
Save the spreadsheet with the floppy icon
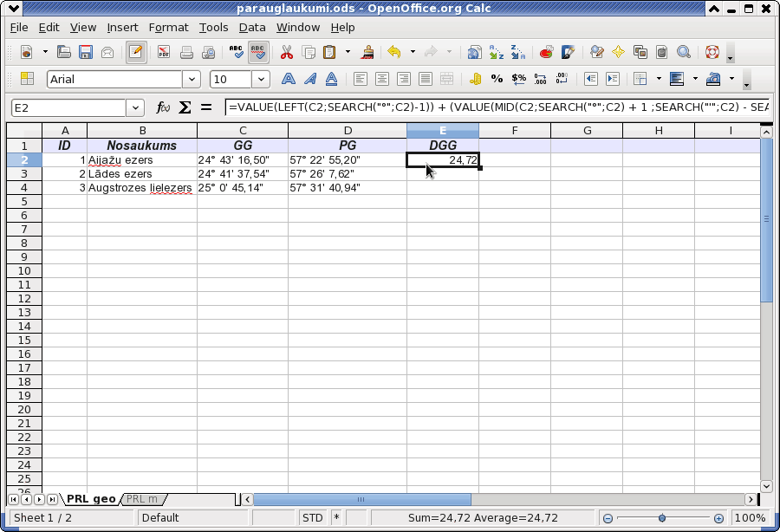pos(86,52)
